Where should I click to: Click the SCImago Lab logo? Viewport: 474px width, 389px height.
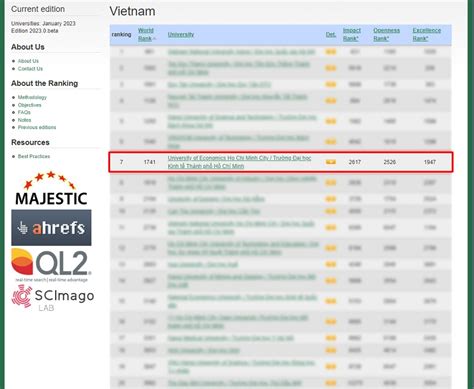pos(53,298)
